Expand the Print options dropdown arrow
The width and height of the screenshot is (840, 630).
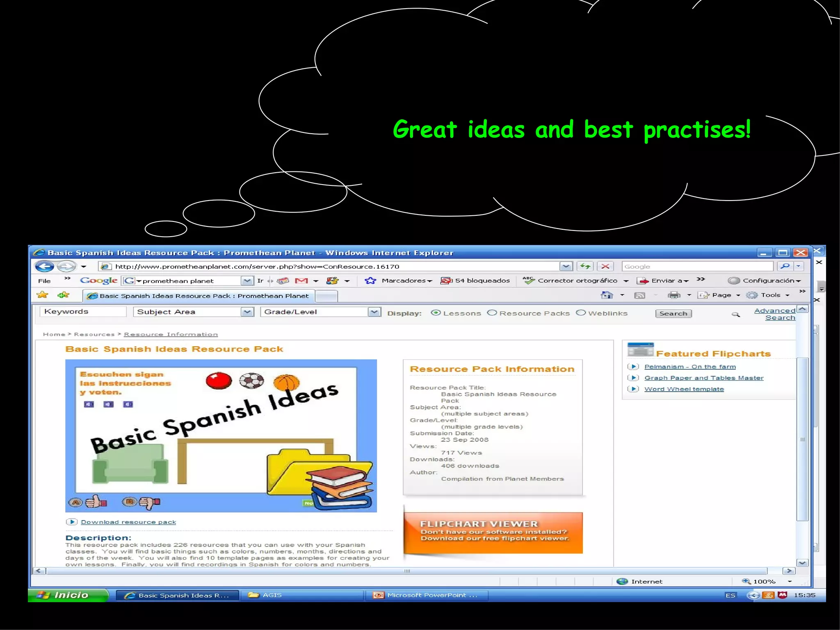pos(689,295)
